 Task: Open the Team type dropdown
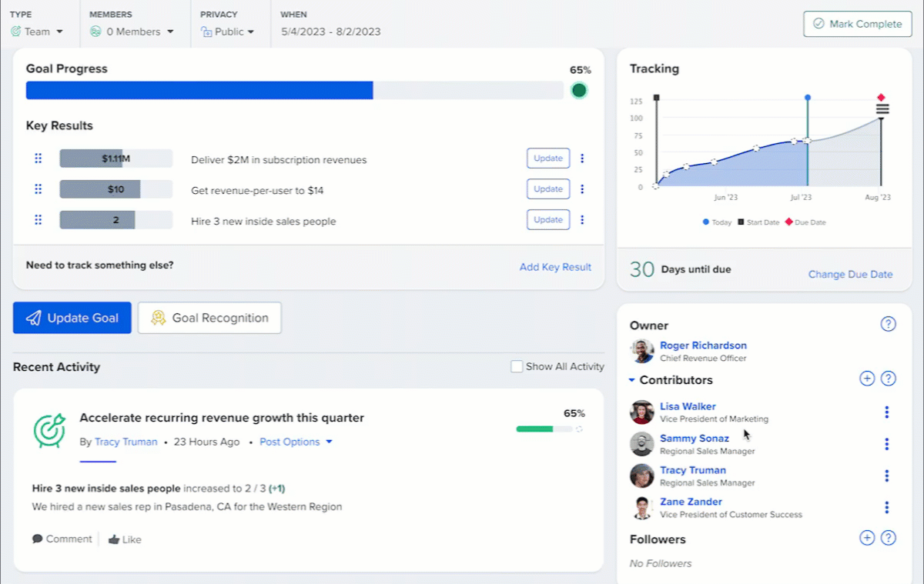pos(37,32)
